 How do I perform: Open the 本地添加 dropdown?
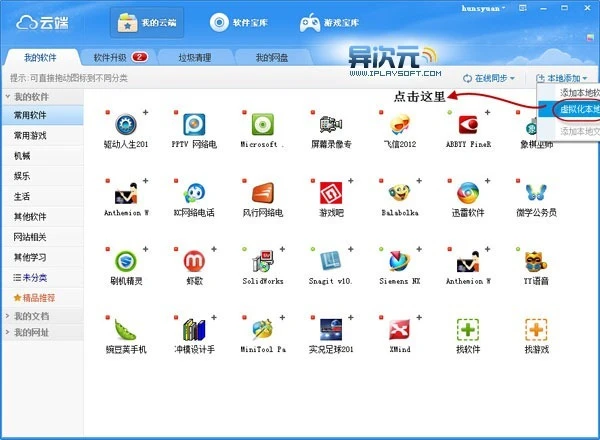pyautogui.click(x=561, y=78)
